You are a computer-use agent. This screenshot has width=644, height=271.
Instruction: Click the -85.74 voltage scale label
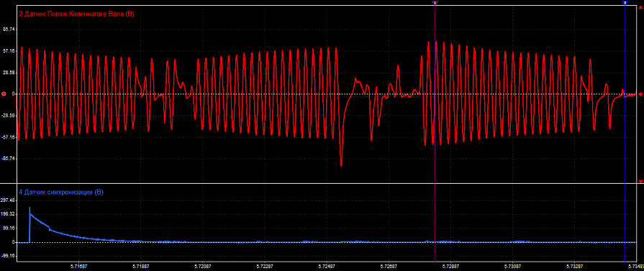click(x=8, y=158)
